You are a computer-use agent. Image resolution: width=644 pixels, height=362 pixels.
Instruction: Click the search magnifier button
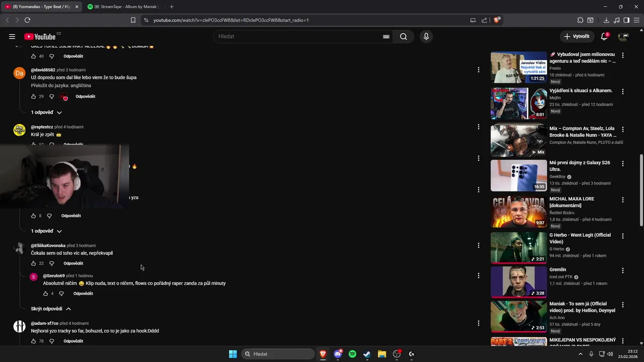(404, 36)
